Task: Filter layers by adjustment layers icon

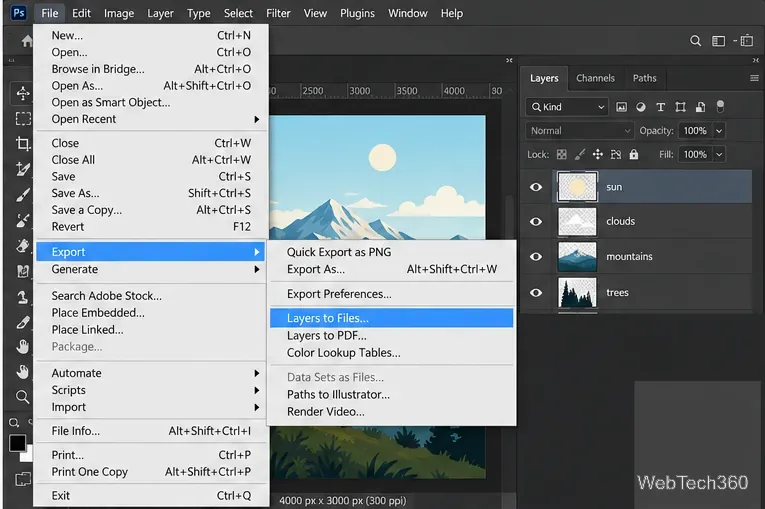Action: [x=641, y=107]
